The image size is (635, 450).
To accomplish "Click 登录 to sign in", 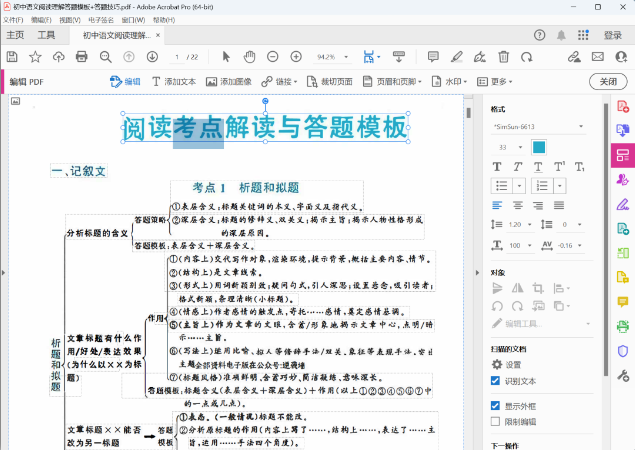I will 613,35.
